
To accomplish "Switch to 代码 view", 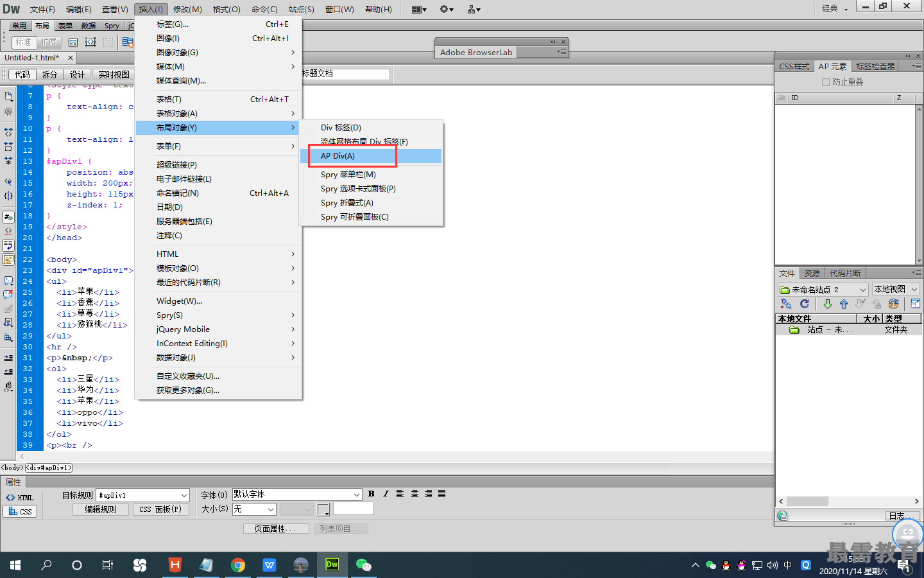I will [x=22, y=74].
